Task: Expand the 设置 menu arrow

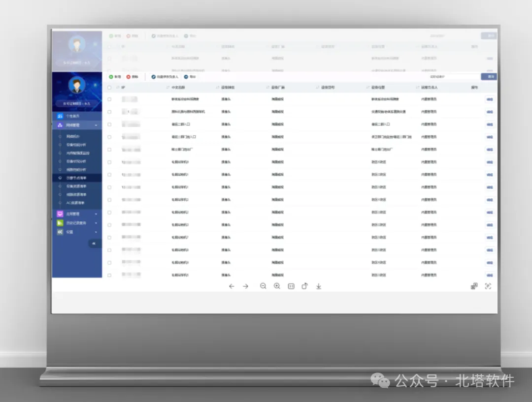Action: click(x=96, y=232)
